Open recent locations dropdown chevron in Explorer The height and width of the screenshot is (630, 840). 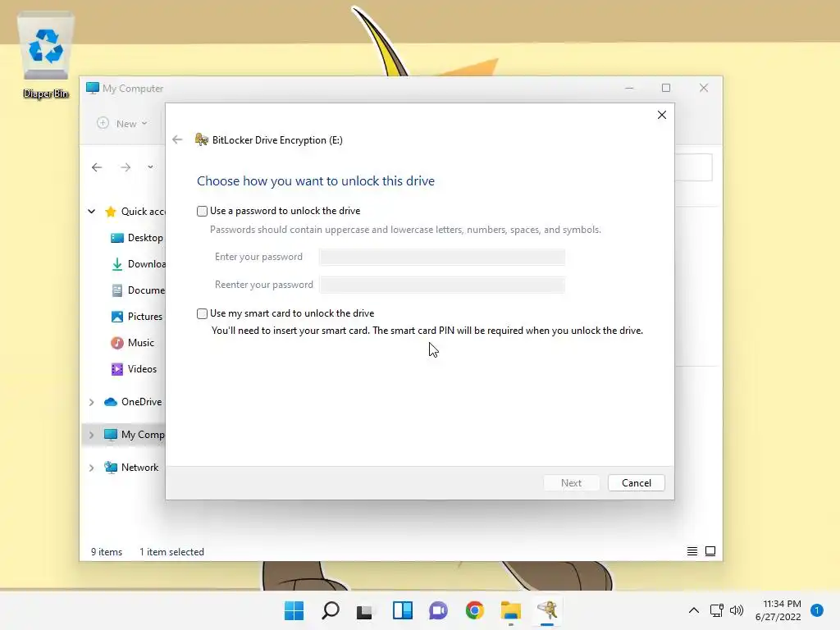pos(151,167)
